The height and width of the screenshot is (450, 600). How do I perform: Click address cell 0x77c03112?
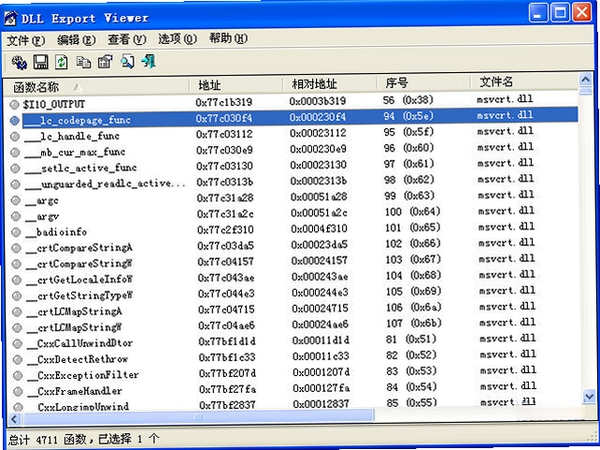point(224,134)
